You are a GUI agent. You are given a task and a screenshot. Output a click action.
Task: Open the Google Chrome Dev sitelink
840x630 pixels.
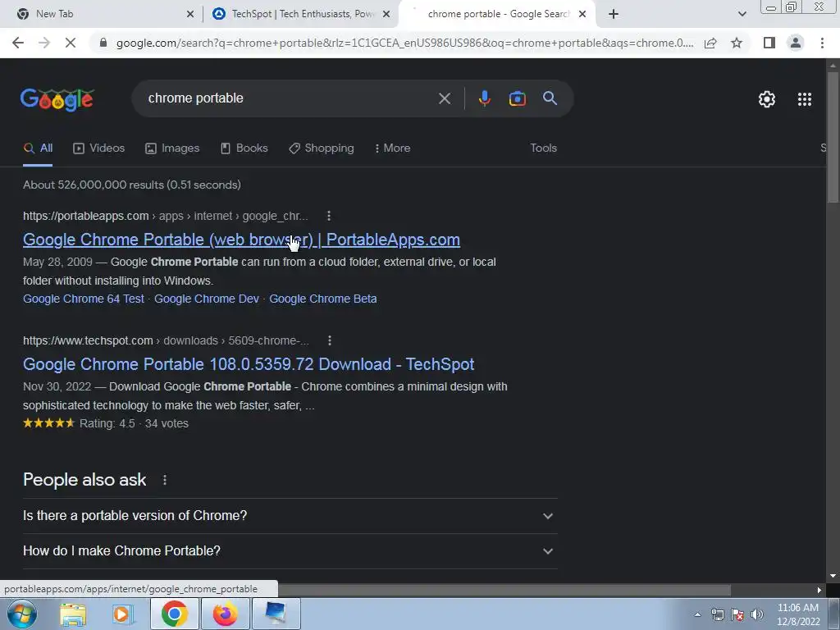[x=206, y=299]
